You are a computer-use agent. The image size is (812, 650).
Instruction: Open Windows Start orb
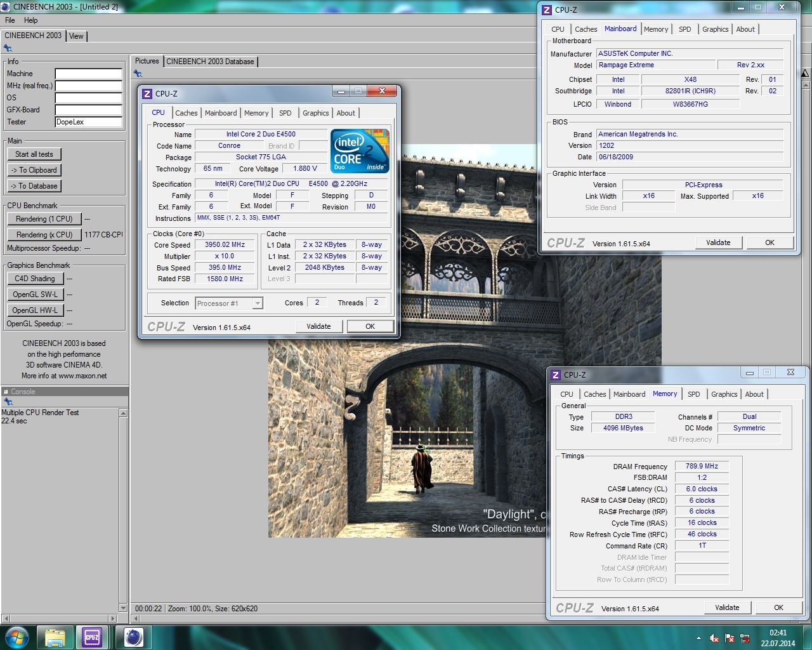16,637
